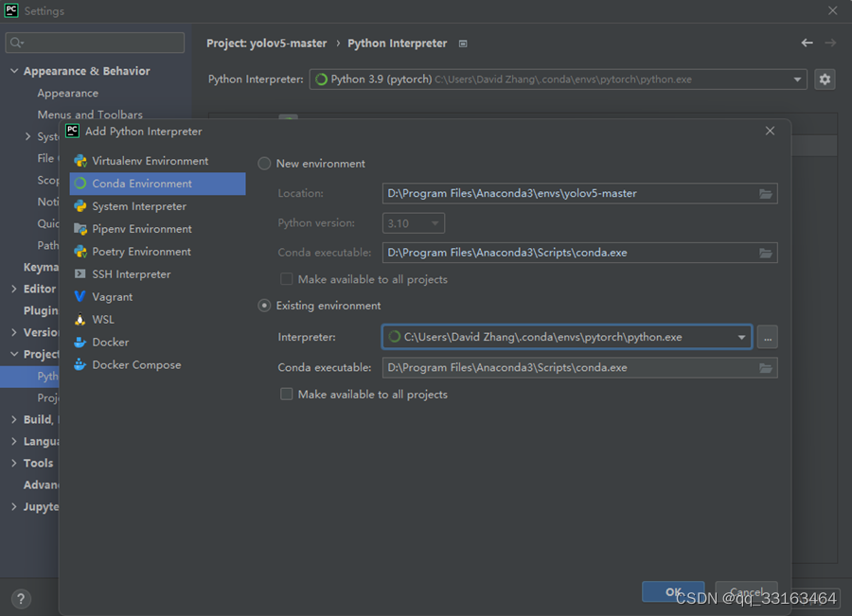Choose Pipenv Environment option
852x616 pixels.
[157, 229]
